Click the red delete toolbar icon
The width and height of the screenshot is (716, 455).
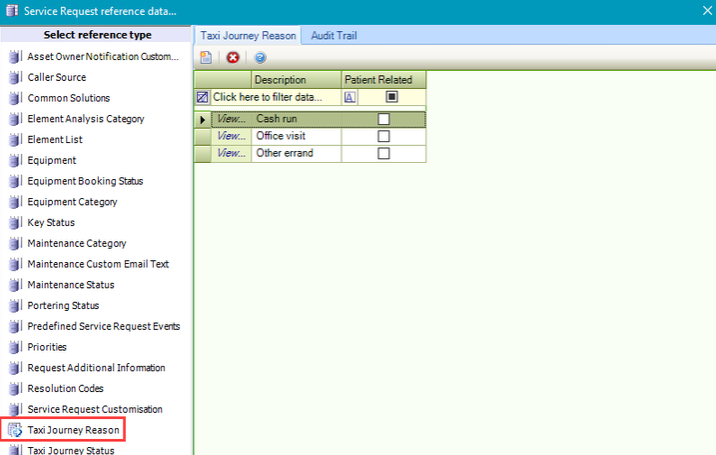[x=233, y=58]
